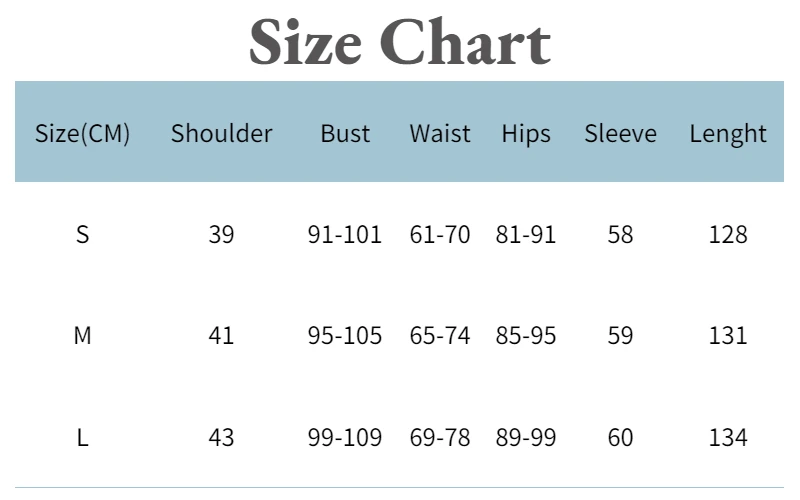Image resolution: width=800 pixels, height=500 pixels.
Task: Click hips range 89-99
Action: click(x=526, y=437)
